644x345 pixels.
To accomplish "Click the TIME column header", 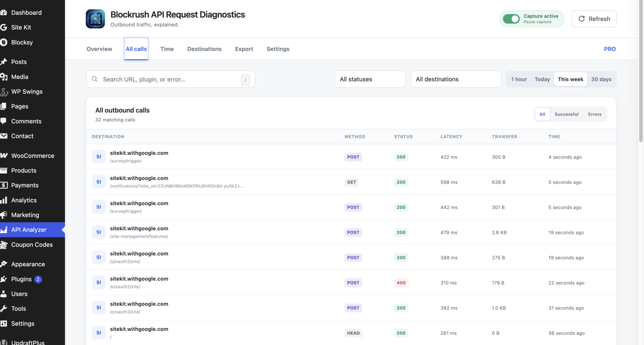I will tap(554, 137).
